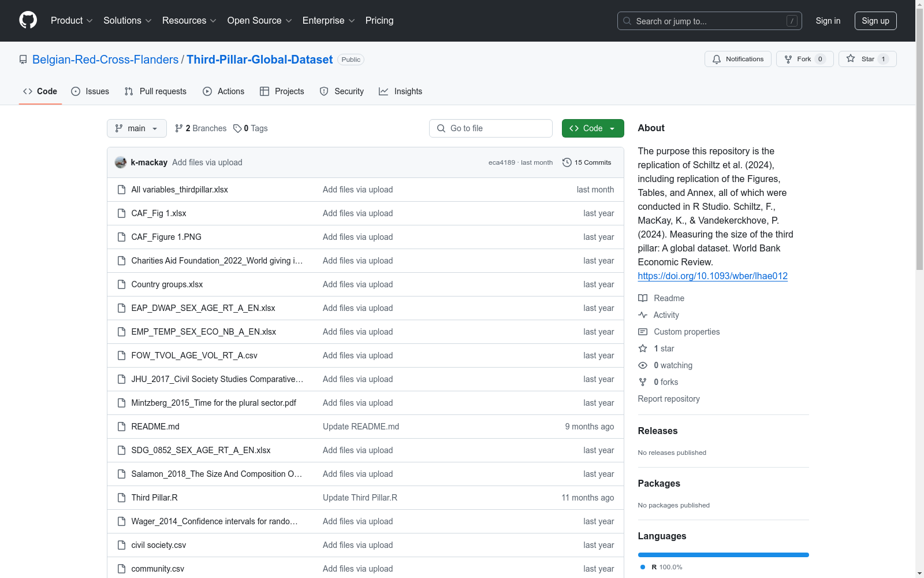
Task: Open the eca4189 commit hash link
Action: pyautogui.click(x=502, y=162)
